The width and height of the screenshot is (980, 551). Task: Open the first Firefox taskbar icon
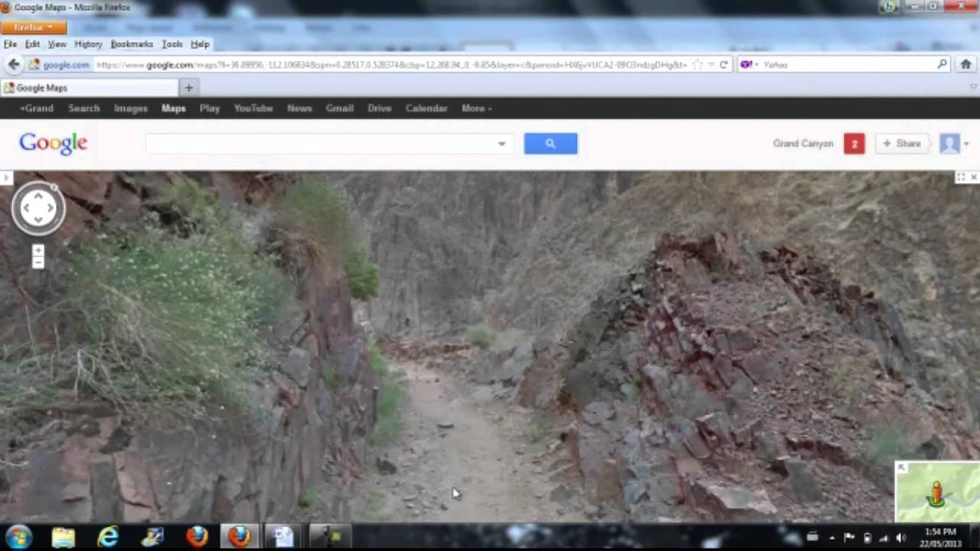point(198,537)
